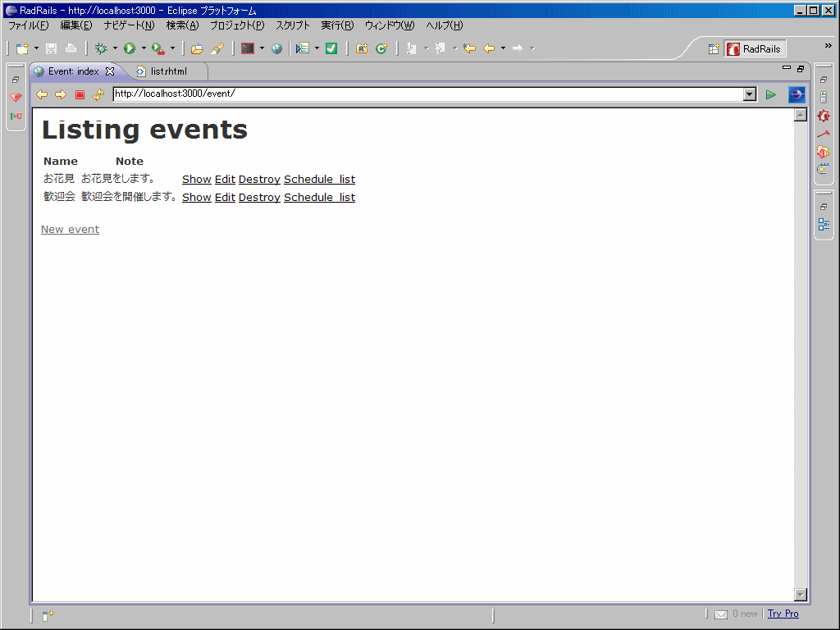The width and height of the screenshot is (840, 630).
Task: Click the green checkmark toolbar icon
Action: tap(331, 48)
